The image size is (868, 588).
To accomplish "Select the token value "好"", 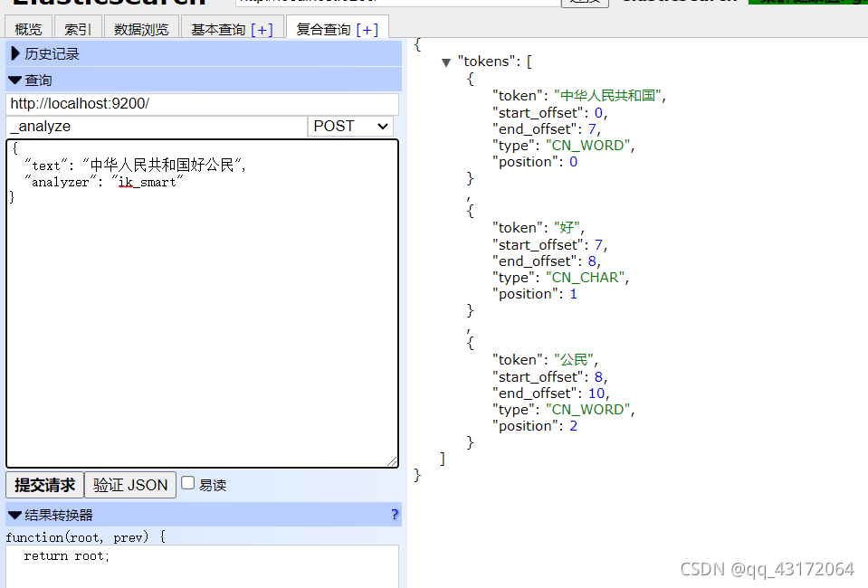I will pos(567,228).
